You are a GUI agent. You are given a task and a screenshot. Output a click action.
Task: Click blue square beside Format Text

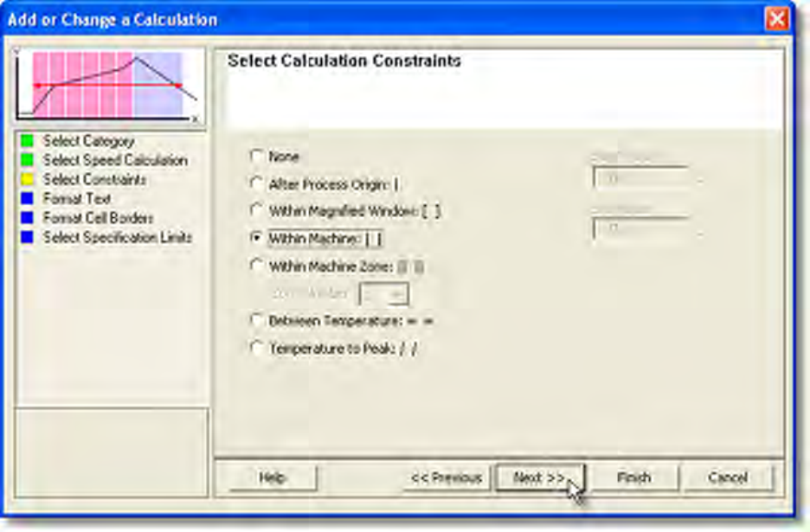point(27,198)
